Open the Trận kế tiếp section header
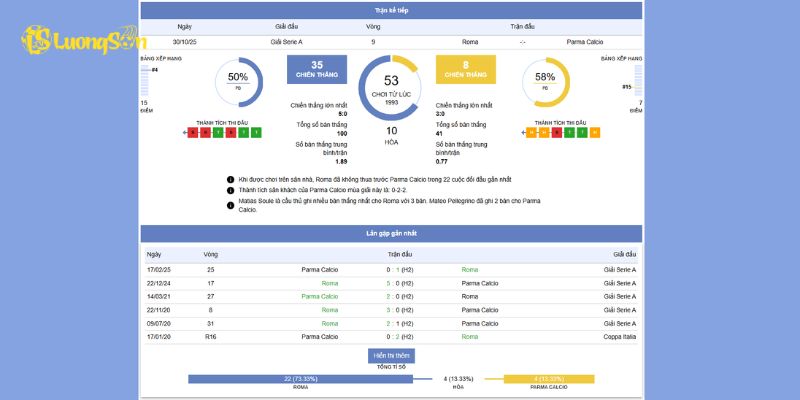The image size is (800, 400). 391,10
